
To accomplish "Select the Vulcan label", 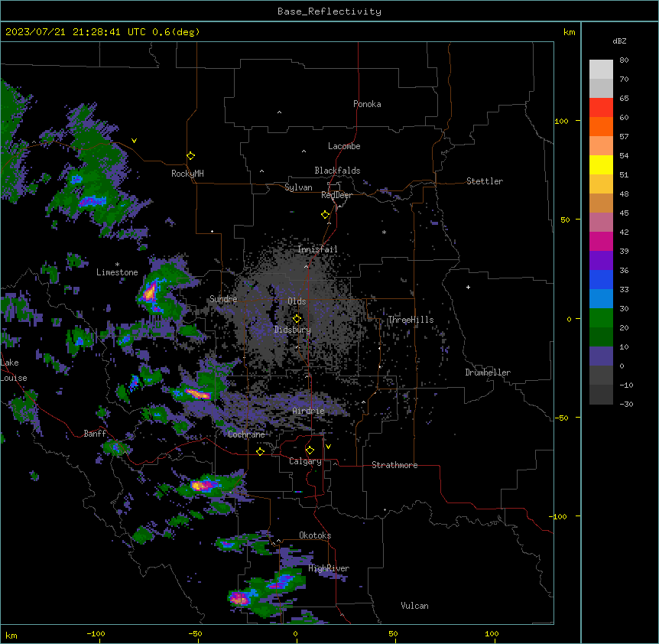I will click(x=415, y=606).
